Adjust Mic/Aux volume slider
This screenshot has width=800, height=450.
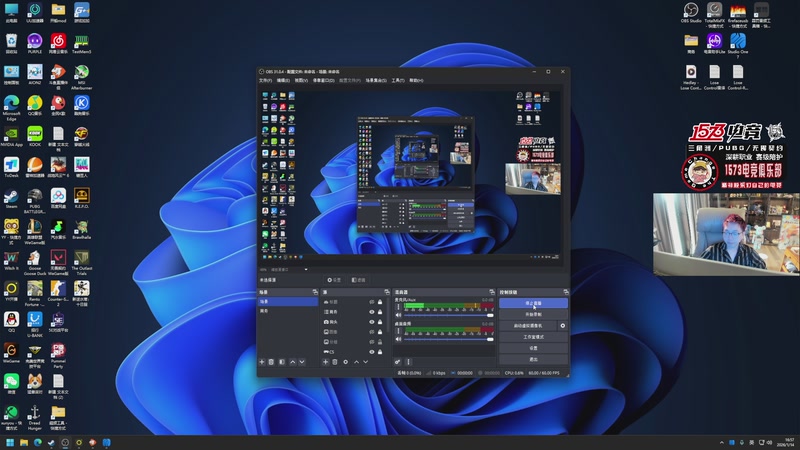click(x=448, y=315)
